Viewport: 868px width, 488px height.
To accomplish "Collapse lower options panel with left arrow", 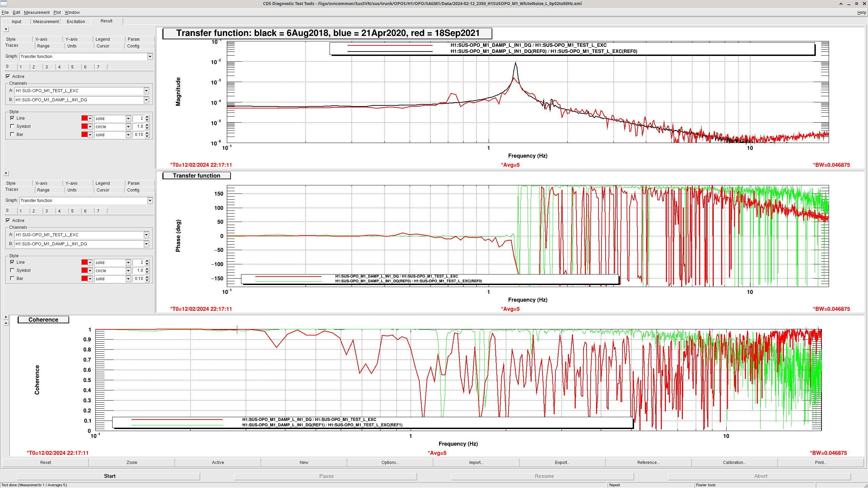I will click(x=6, y=173).
